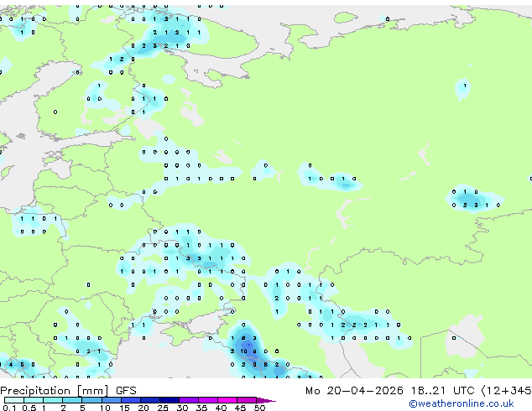Click the 'Mo 20-04-2026 18..21 UTC' timestamp
This screenshot has height=411, width=532.
pos(390,391)
